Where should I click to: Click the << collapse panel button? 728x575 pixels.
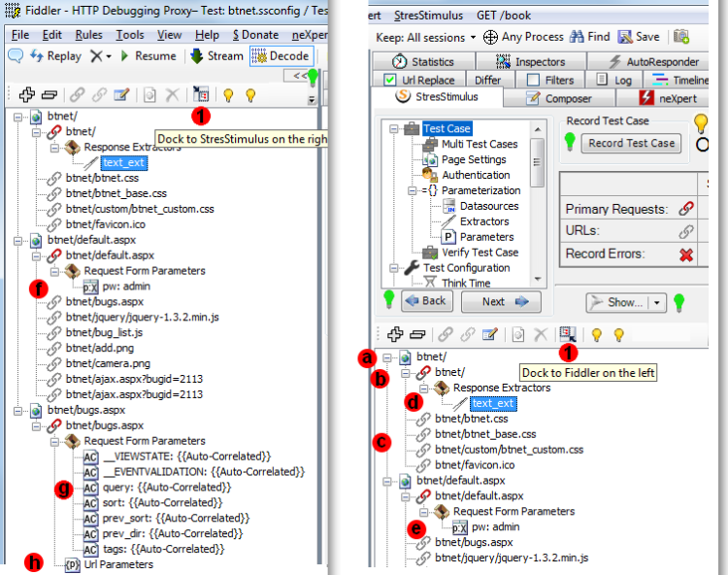pyautogui.click(x=299, y=75)
